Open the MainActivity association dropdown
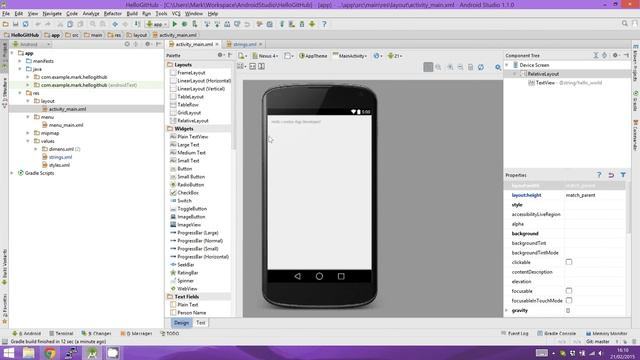Screen dimensions: 640x360 click(x=350, y=56)
